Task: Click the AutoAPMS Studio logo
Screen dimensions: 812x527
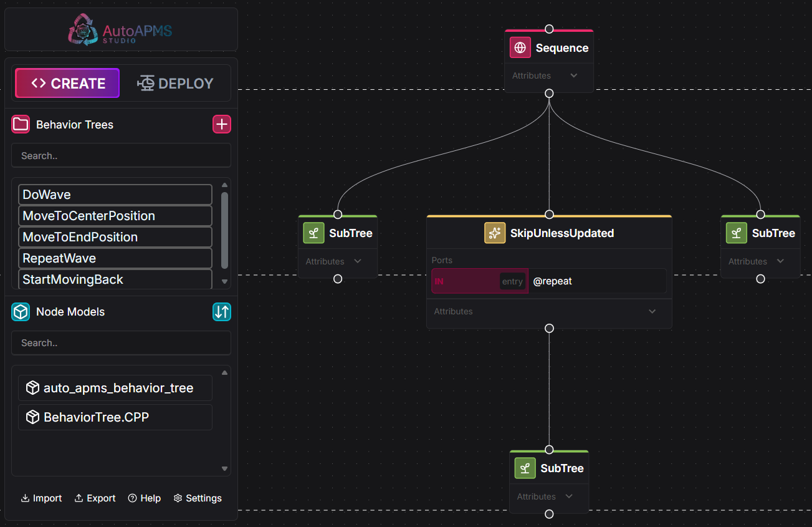Action: coord(120,30)
